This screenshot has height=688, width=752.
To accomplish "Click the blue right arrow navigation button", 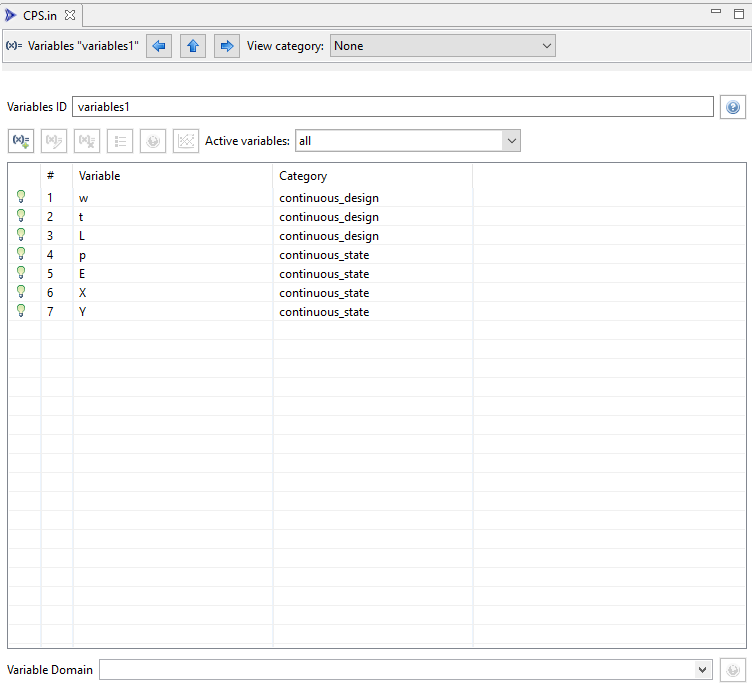I will pos(227,46).
